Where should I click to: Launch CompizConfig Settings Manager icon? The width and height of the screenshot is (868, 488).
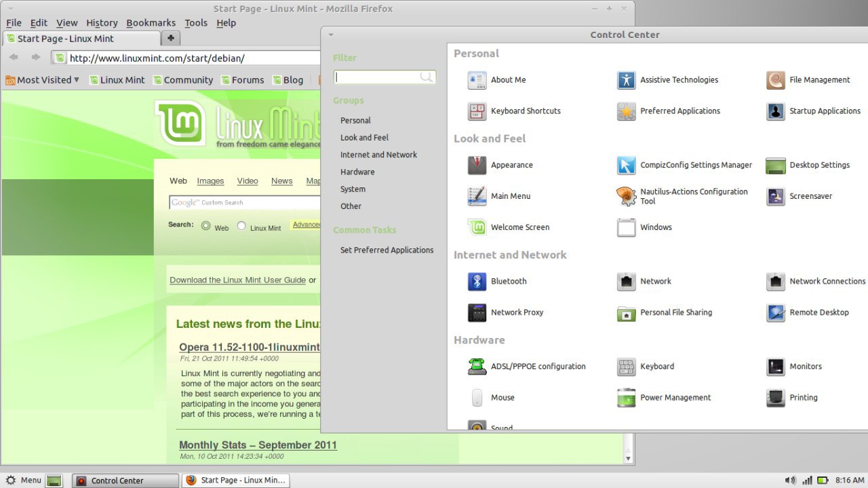coord(626,165)
